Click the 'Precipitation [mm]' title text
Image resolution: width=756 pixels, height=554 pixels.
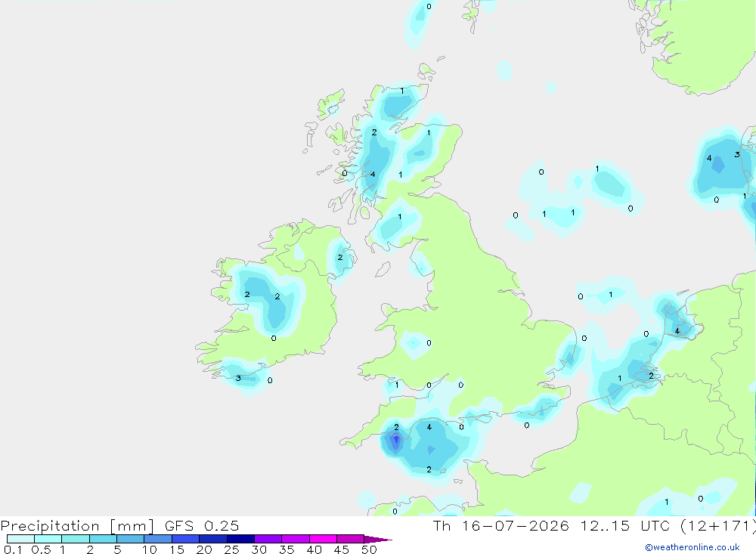click(77, 526)
